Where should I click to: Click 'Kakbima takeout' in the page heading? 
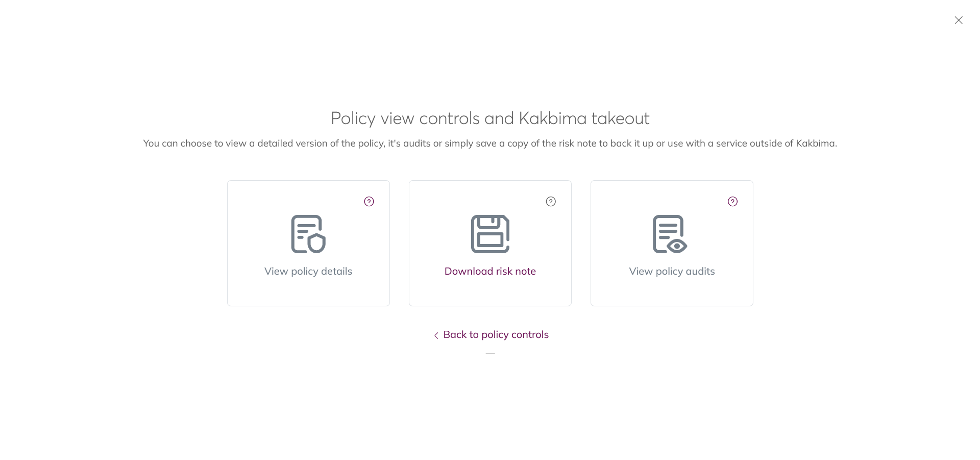(x=584, y=118)
